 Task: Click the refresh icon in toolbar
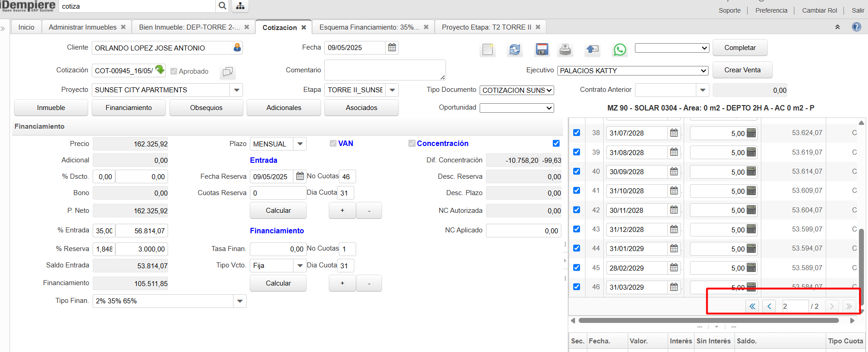pos(515,49)
